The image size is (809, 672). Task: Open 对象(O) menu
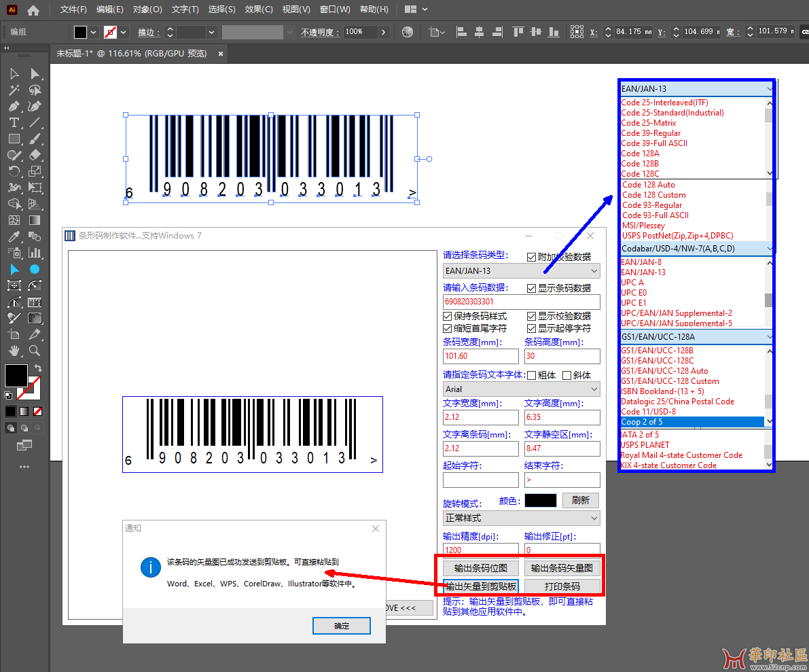147,10
